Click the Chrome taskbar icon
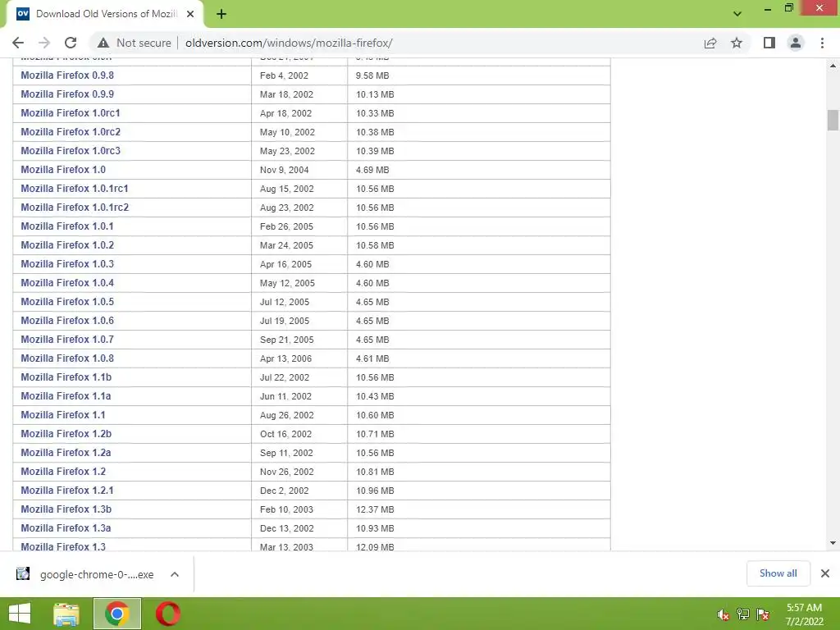This screenshot has width=840, height=630. coord(117,614)
